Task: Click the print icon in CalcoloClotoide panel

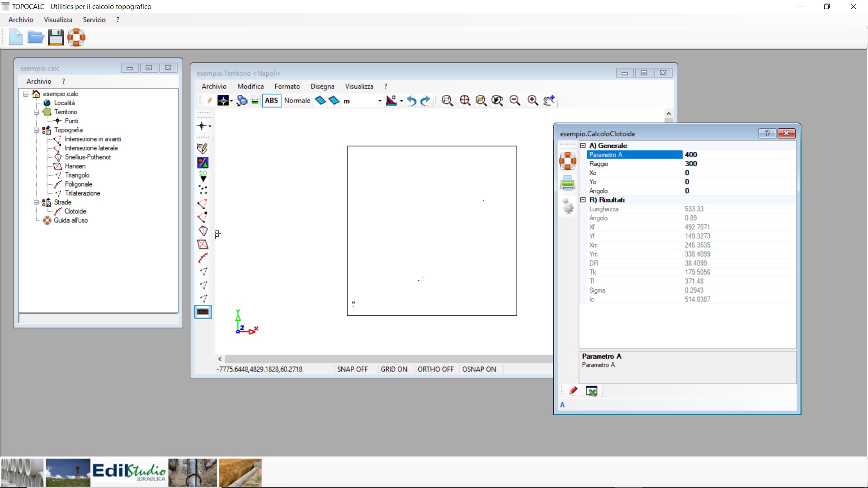Action: tap(567, 183)
